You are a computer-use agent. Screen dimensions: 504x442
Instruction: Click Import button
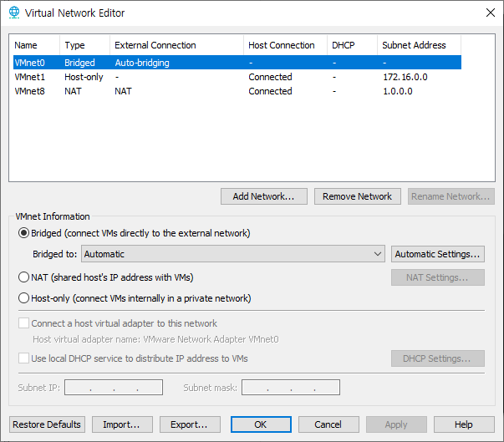122,424
